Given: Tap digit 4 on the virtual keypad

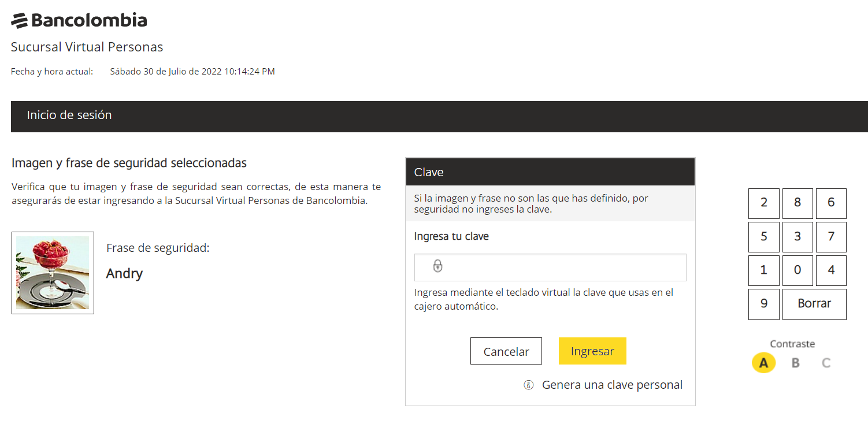Looking at the screenshot, I should pos(831,270).
